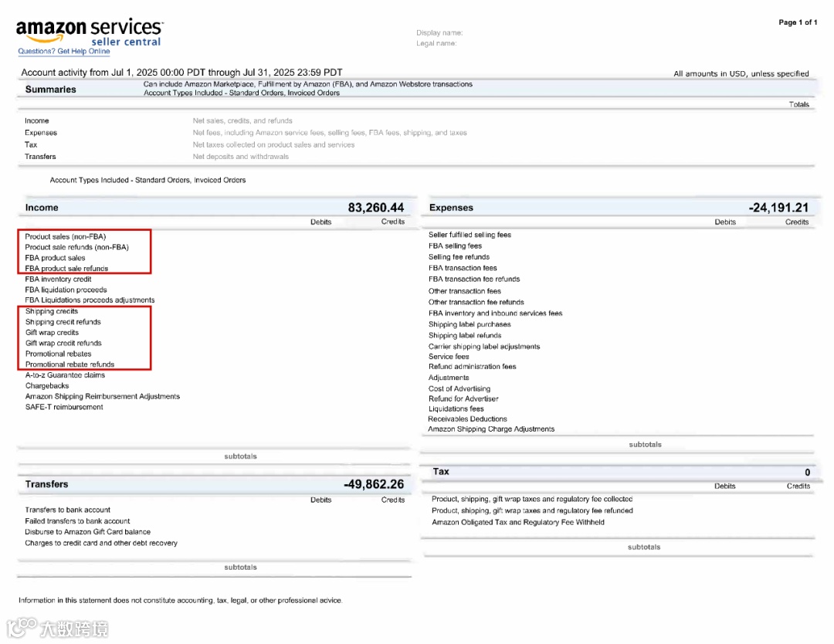The width and height of the screenshot is (834, 644).
Task: Click Liquidations fees row
Action: (456, 409)
